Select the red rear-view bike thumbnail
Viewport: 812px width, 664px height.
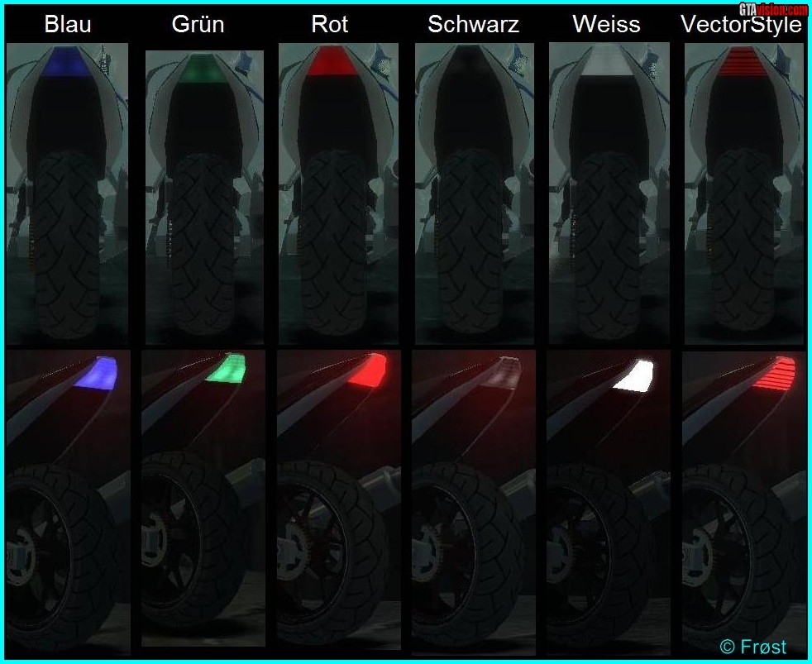tap(339, 193)
